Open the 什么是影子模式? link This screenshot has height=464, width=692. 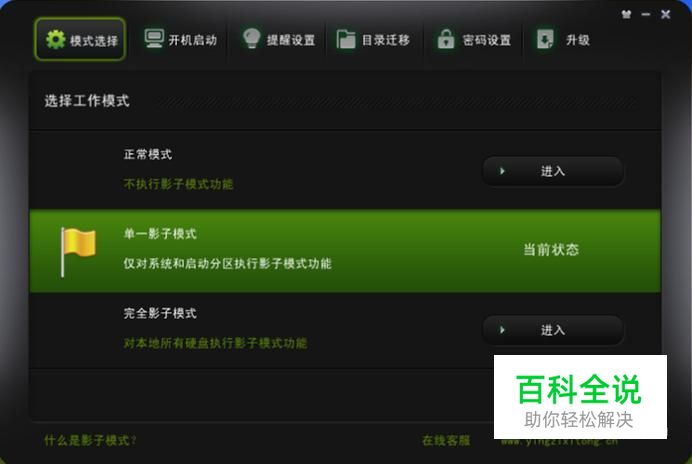(90, 440)
